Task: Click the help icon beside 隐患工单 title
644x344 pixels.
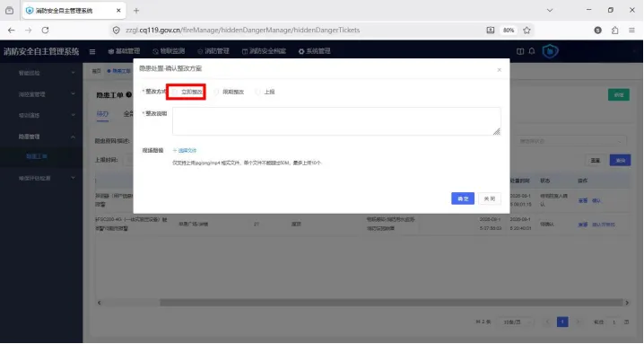Action: click(x=129, y=95)
